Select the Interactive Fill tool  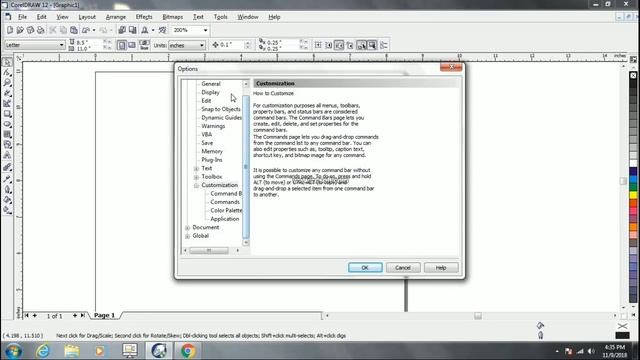click(7, 210)
